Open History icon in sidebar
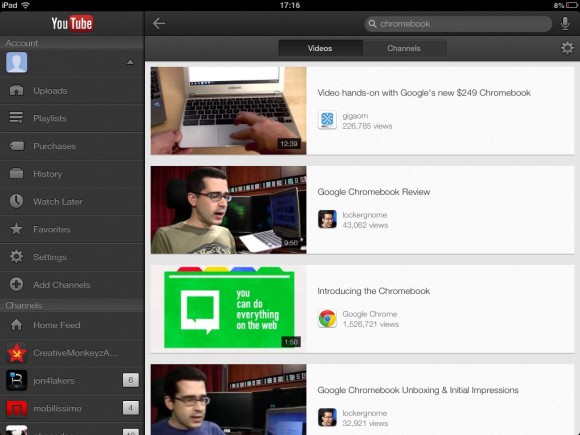Image resolution: width=580 pixels, height=435 pixels. point(16,173)
